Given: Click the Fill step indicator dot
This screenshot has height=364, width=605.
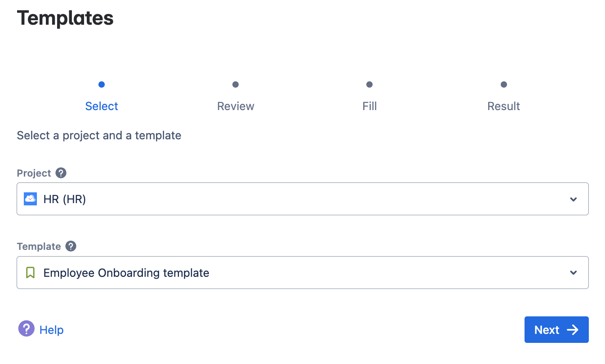Looking at the screenshot, I should pos(369,84).
